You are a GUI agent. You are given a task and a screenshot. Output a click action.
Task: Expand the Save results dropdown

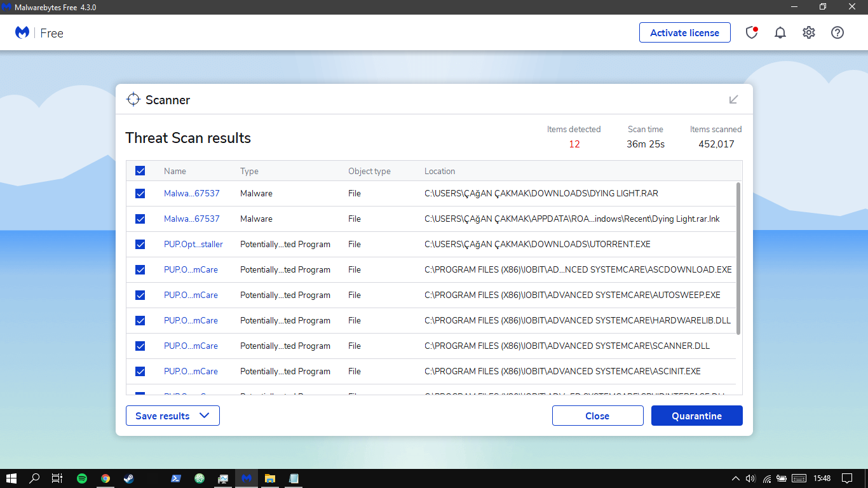click(173, 416)
